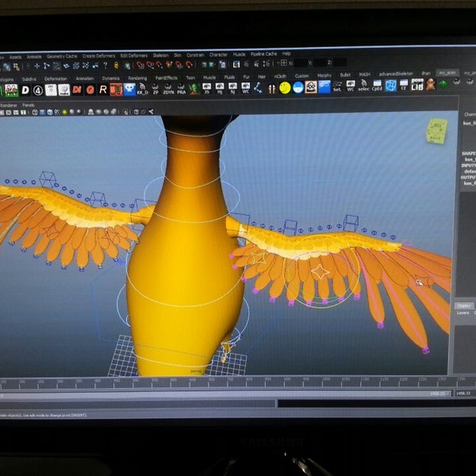Click the X coordinate input field

[301, 63]
